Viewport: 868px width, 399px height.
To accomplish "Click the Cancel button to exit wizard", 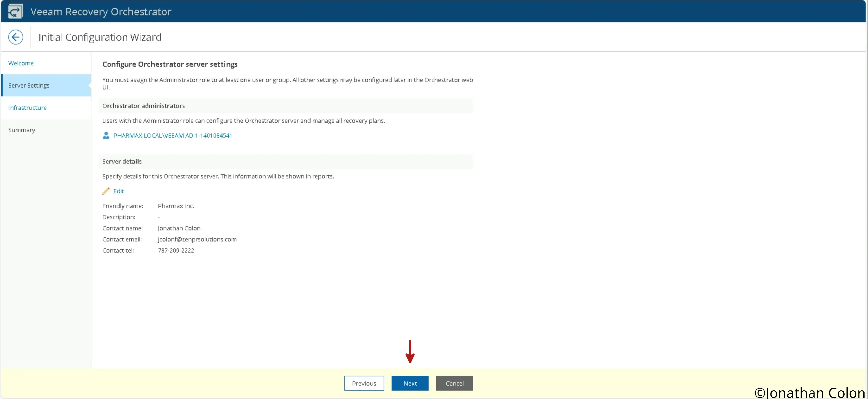I will [x=454, y=383].
